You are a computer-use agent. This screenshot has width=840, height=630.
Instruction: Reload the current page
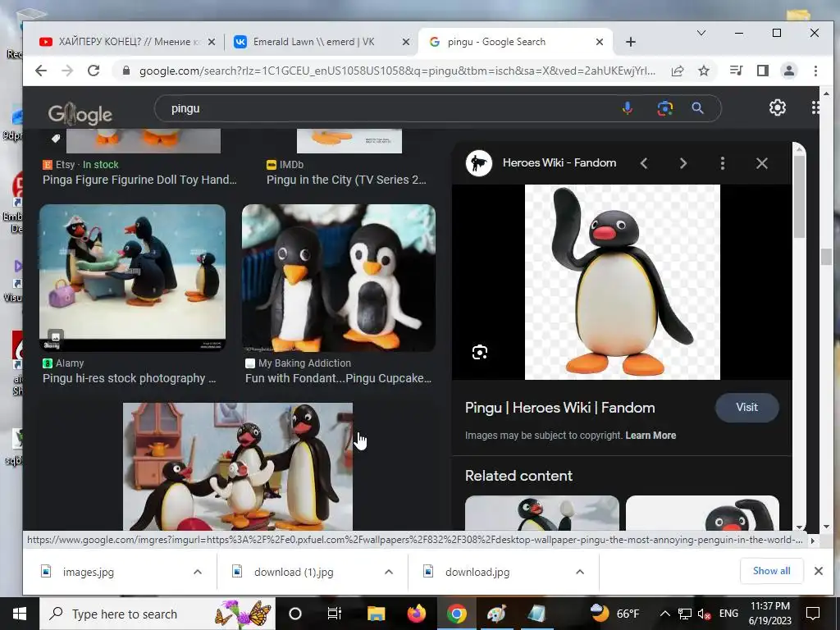coord(94,71)
